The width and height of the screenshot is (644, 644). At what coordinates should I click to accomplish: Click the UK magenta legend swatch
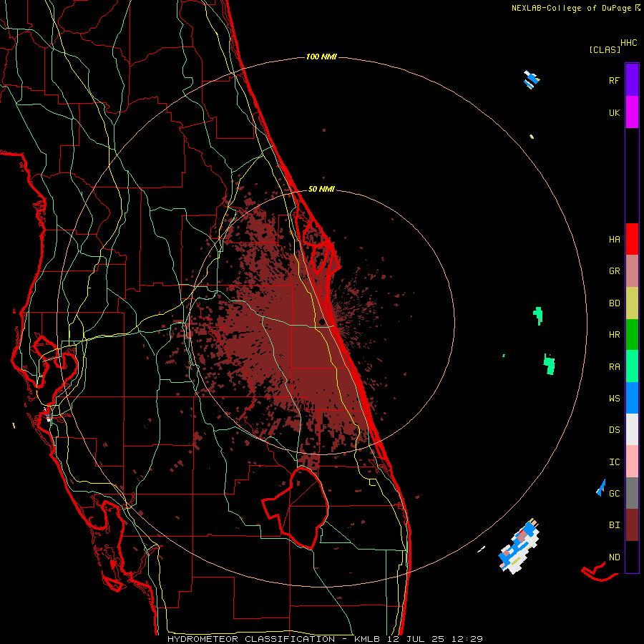(632, 112)
